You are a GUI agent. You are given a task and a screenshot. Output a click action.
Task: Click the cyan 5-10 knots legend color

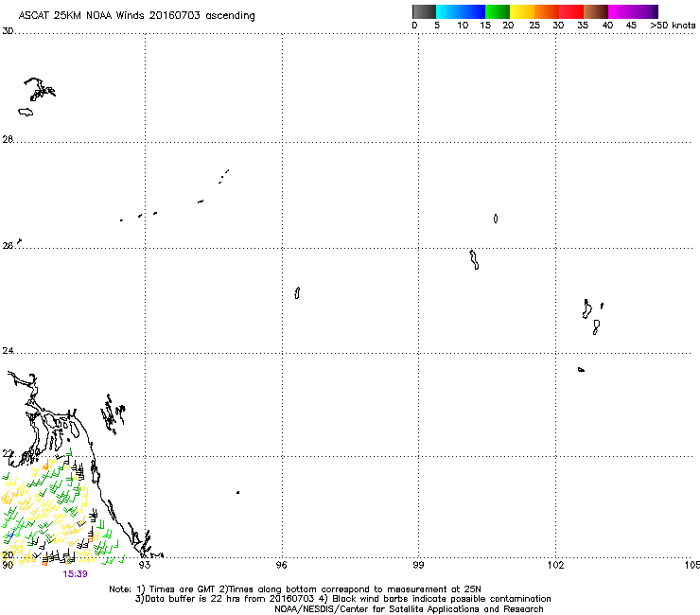tap(447, 11)
